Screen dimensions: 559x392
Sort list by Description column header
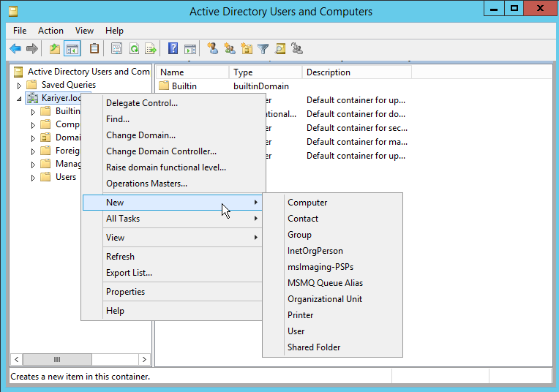[357, 72]
